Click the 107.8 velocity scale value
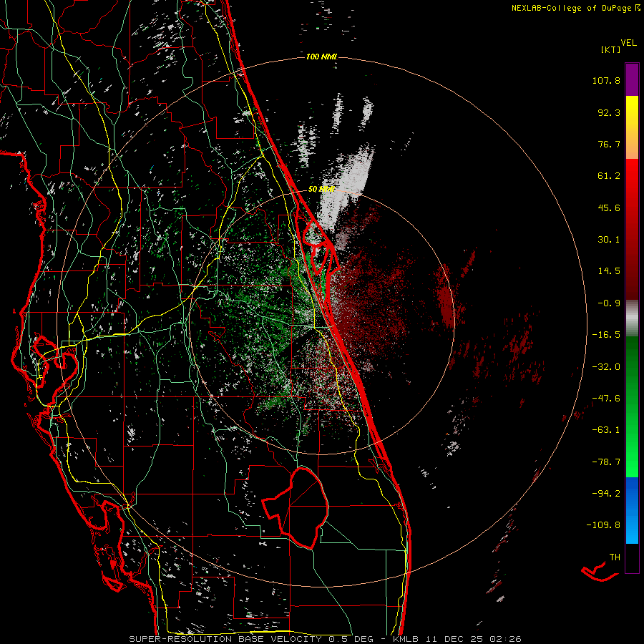 pos(606,80)
